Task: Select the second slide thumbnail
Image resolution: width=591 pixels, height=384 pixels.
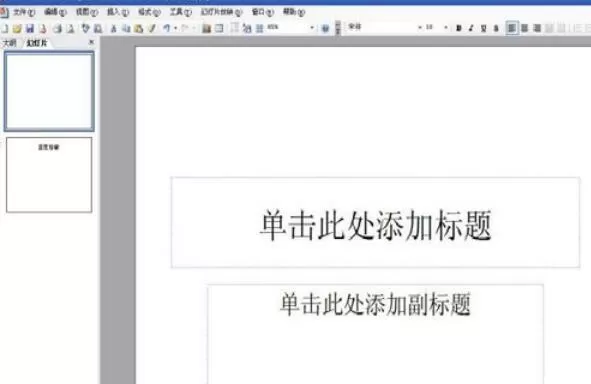Action: click(49, 175)
